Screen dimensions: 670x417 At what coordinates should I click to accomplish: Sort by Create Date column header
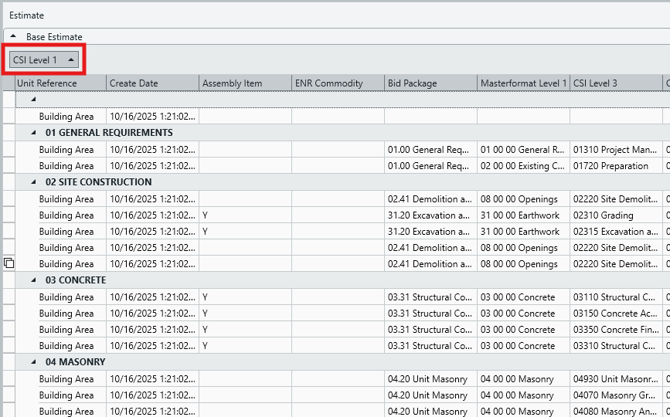[151, 83]
